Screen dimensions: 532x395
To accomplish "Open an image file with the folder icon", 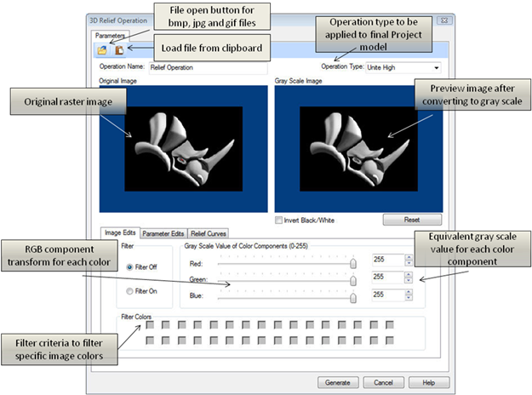I will click(102, 50).
